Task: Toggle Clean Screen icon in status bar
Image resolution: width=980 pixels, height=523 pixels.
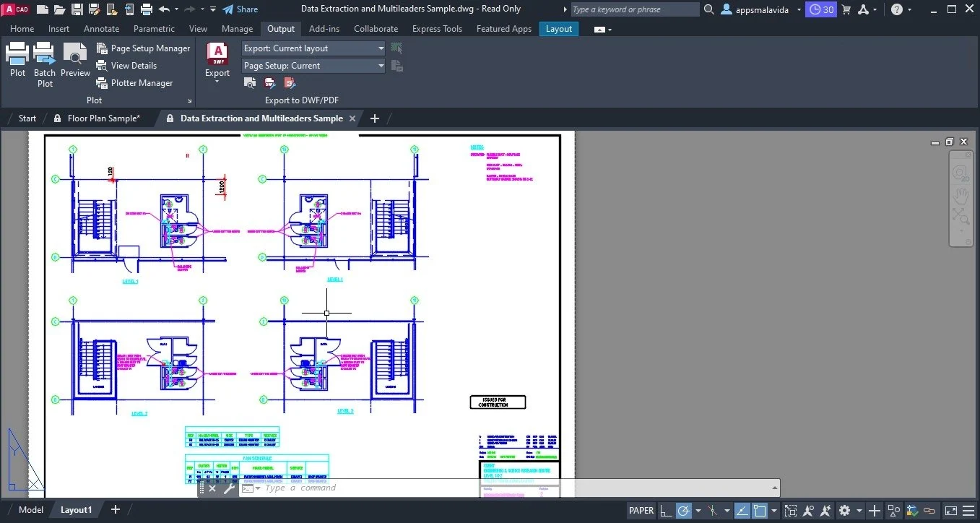Action: point(951,511)
